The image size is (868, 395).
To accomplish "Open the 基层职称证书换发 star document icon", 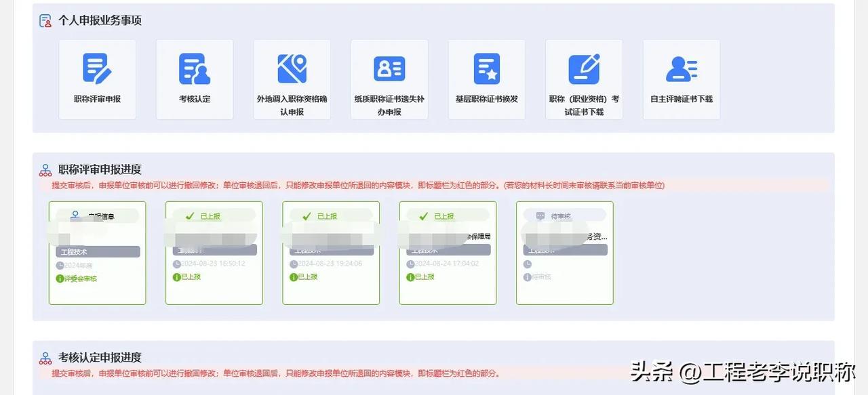I will 487,68.
